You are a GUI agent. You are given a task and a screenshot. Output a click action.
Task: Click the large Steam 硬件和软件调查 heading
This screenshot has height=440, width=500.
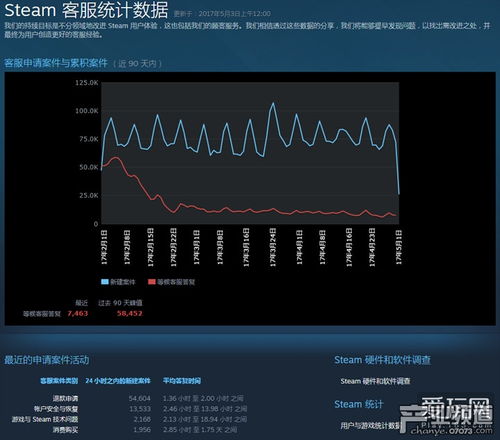[383, 360]
